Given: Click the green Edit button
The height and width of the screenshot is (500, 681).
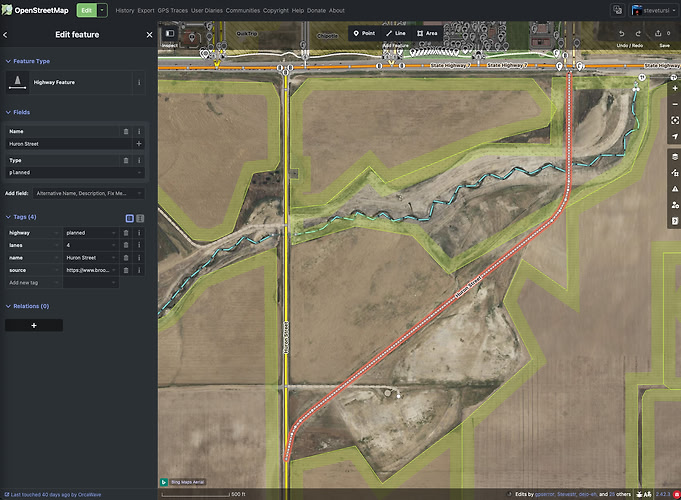Looking at the screenshot, I should click(x=87, y=10).
